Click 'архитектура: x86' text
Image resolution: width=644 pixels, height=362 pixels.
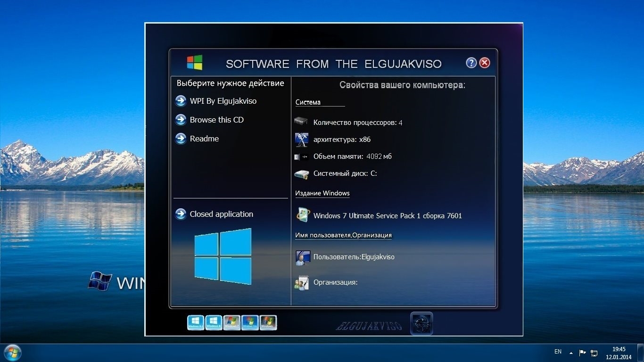(342, 140)
